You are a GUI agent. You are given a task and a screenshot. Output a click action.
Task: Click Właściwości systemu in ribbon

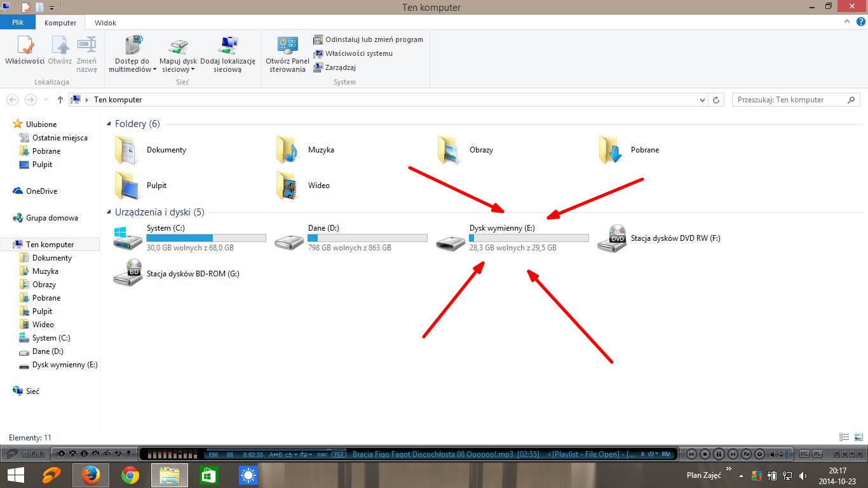coord(353,53)
